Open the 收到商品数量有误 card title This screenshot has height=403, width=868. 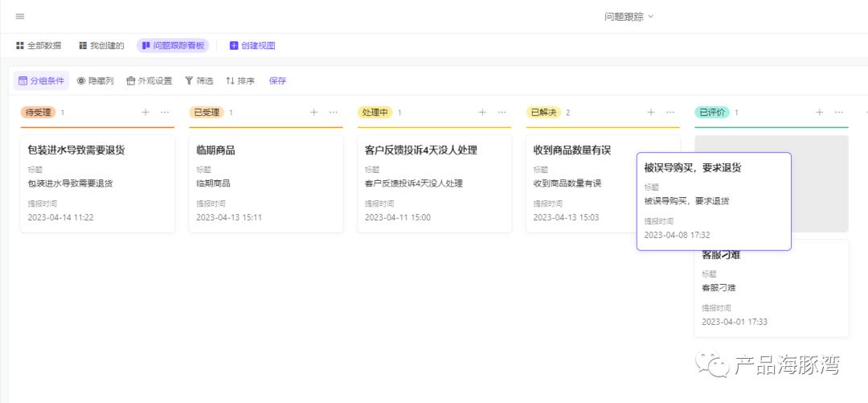tap(572, 150)
